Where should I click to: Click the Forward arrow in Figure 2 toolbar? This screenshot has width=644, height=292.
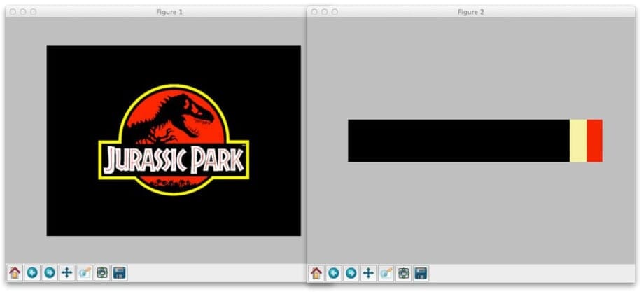pos(351,273)
